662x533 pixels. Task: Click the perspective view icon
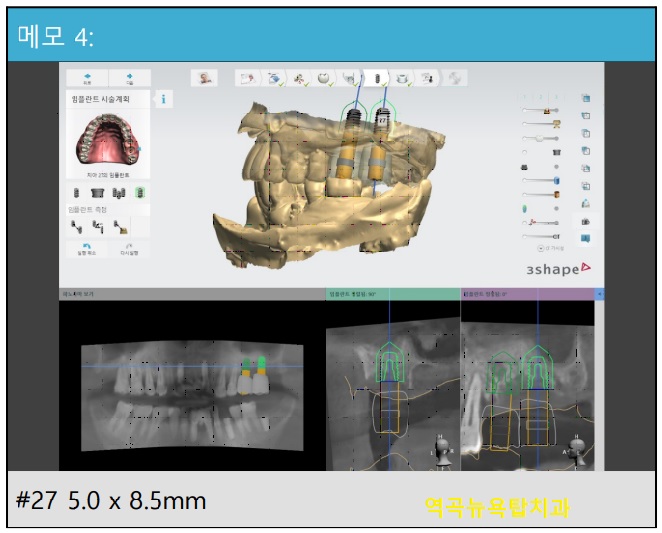586,204
